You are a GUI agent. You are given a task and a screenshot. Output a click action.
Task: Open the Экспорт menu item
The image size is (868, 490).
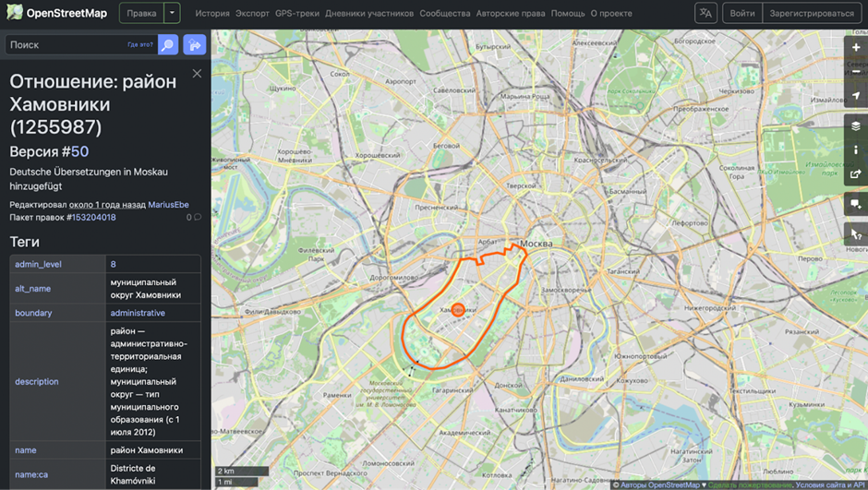click(252, 13)
